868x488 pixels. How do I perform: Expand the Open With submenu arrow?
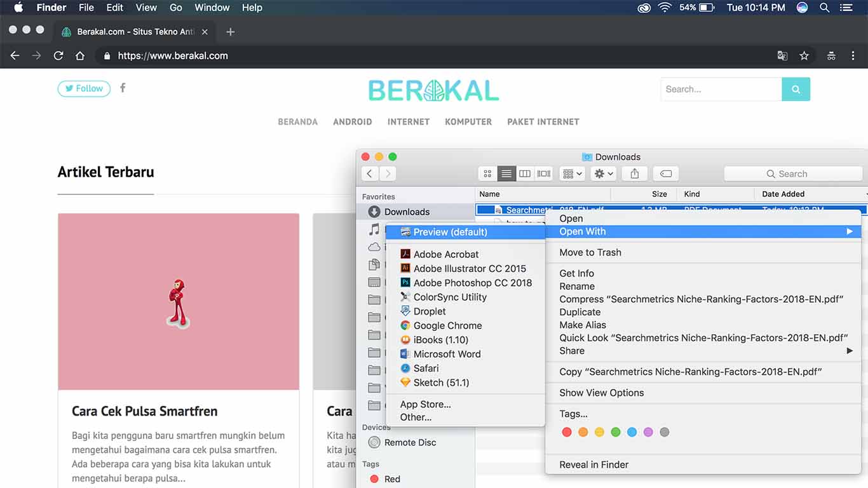850,231
